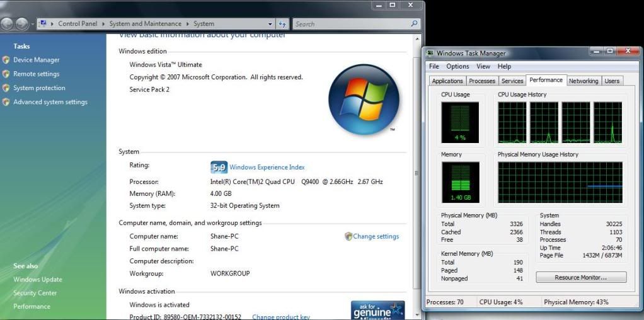Click the Windows Vista Ultimate text

166,64
